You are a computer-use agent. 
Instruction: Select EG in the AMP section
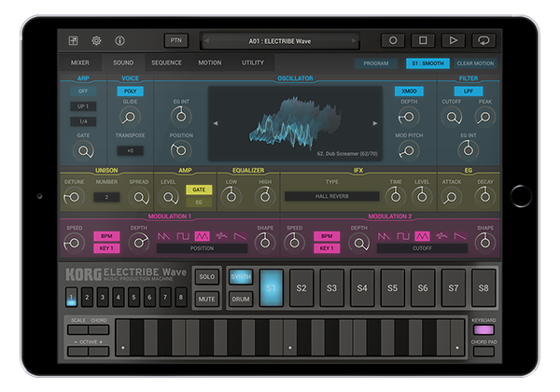pos(199,203)
